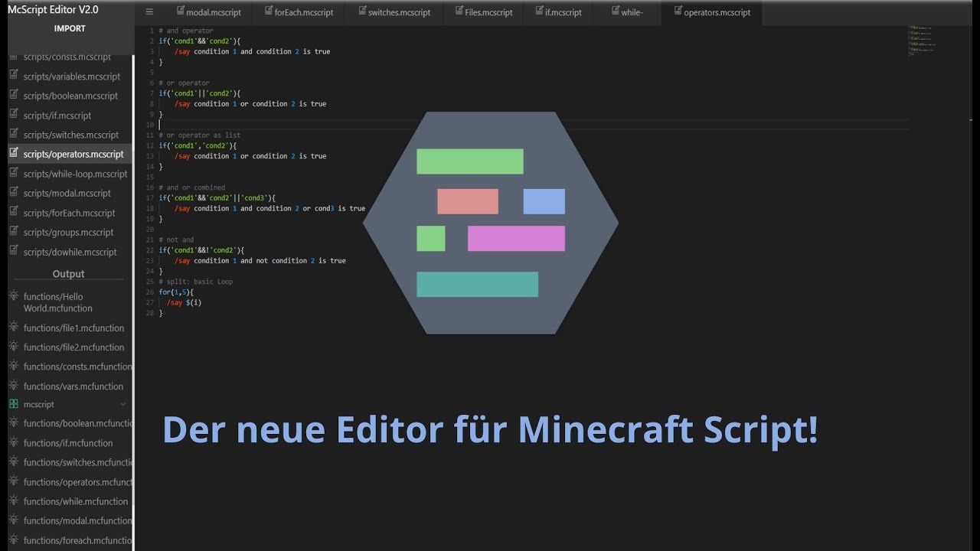Click the edit icon for scripts/groups.mcscript

click(13, 231)
